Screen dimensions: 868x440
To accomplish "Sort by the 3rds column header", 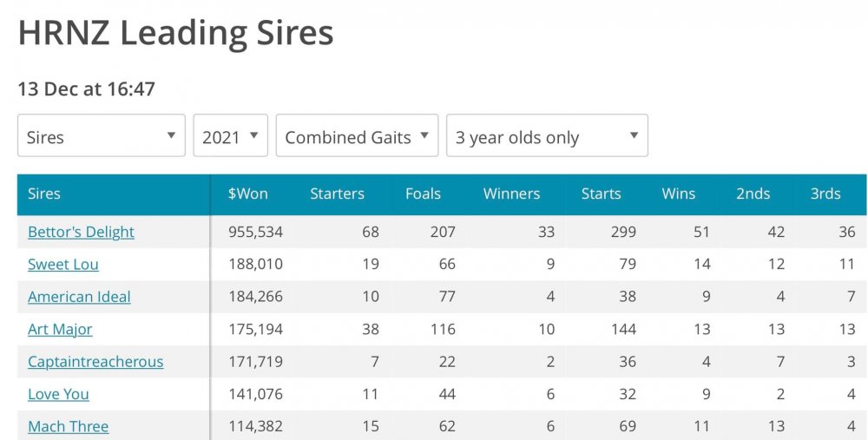I will (825, 194).
